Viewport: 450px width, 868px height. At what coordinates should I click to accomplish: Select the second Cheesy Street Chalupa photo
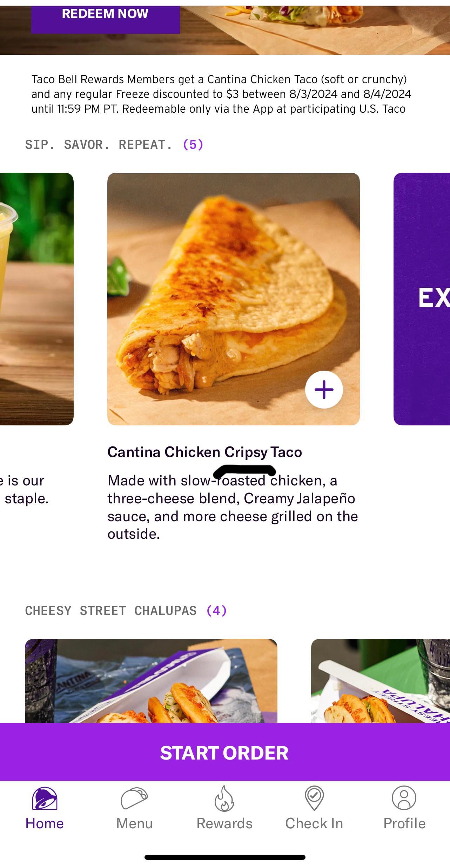click(381, 681)
